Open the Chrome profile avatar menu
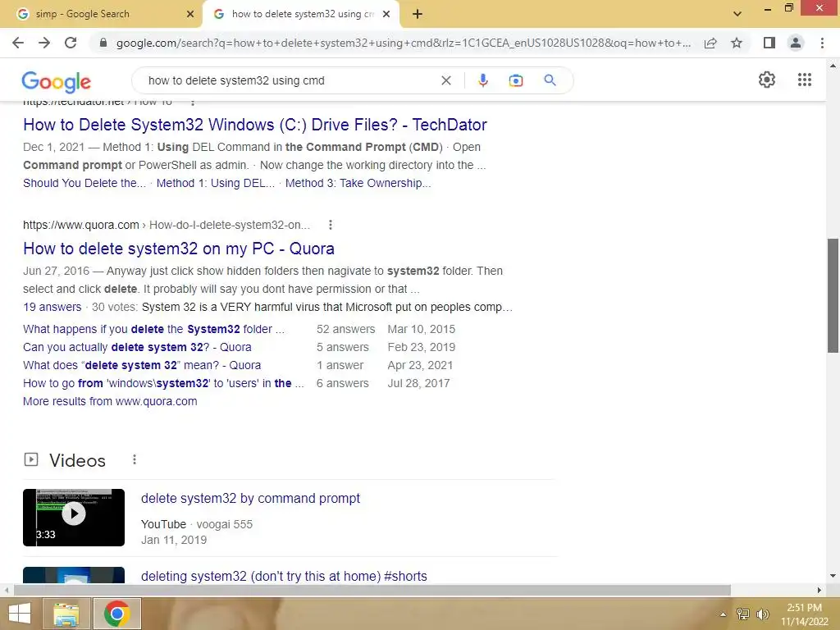Viewport: 840px width, 630px height. pos(796,43)
